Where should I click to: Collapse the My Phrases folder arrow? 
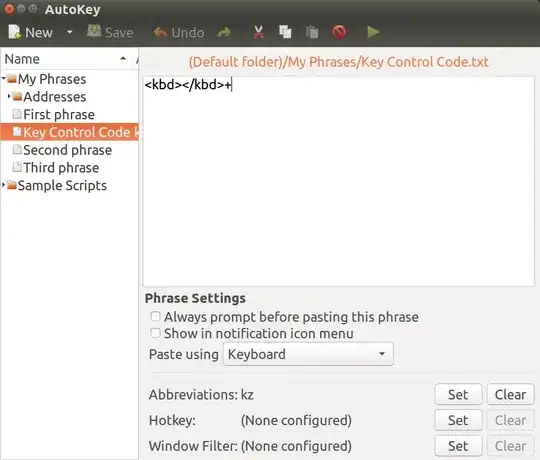tap(3, 79)
